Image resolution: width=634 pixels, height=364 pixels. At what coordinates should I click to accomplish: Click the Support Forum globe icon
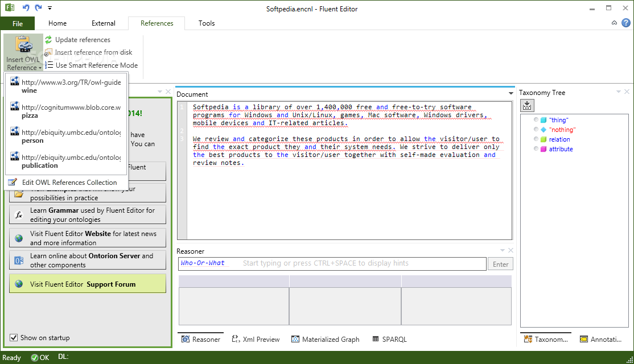pos(19,284)
